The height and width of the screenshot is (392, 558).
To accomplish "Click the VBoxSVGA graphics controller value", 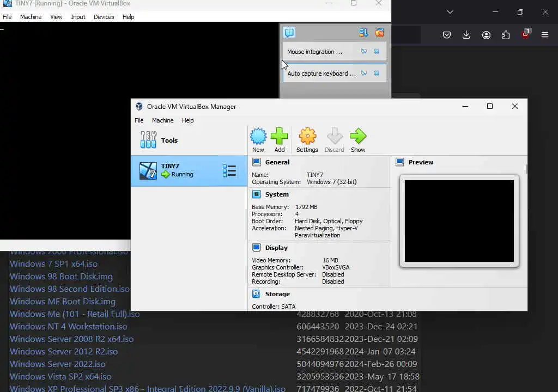I will coord(336,267).
